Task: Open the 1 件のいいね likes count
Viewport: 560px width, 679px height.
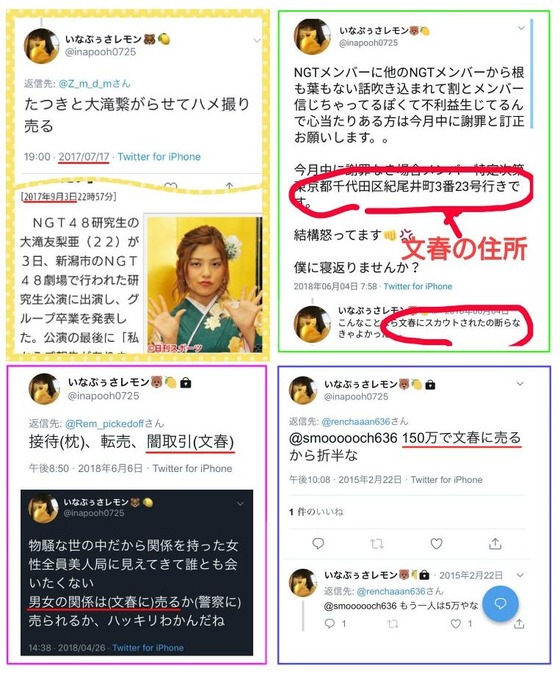Action: pos(316,512)
